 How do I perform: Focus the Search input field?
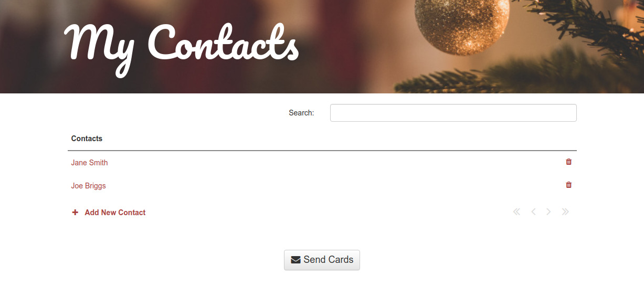(453, 113)
